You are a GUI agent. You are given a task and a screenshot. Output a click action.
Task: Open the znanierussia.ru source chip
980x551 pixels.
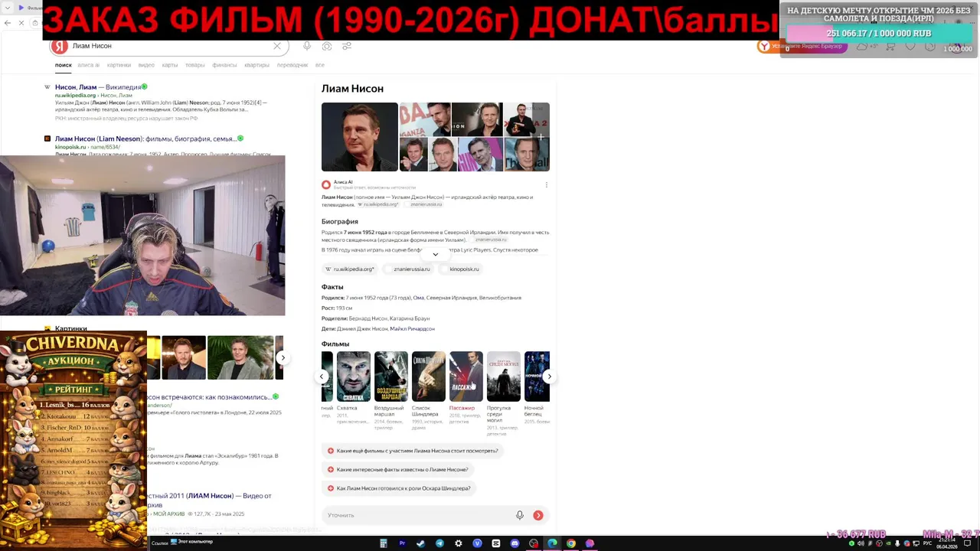(409, 269)
